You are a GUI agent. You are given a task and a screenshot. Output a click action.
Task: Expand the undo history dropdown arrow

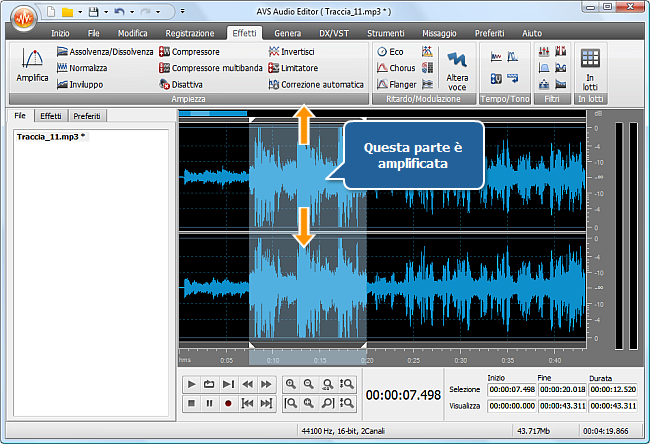(x=130, y=13)
